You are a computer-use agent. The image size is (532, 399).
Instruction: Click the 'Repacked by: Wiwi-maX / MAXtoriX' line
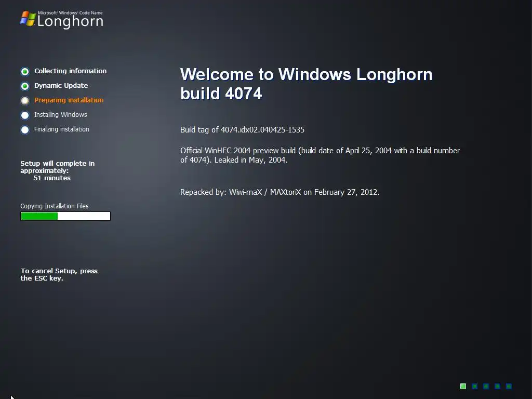[x=280, y=192]
